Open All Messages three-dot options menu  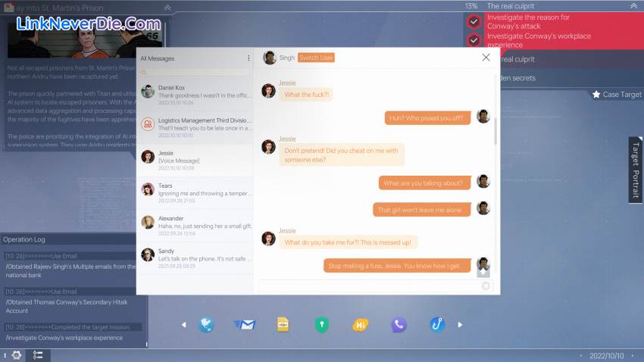[249, 58]
